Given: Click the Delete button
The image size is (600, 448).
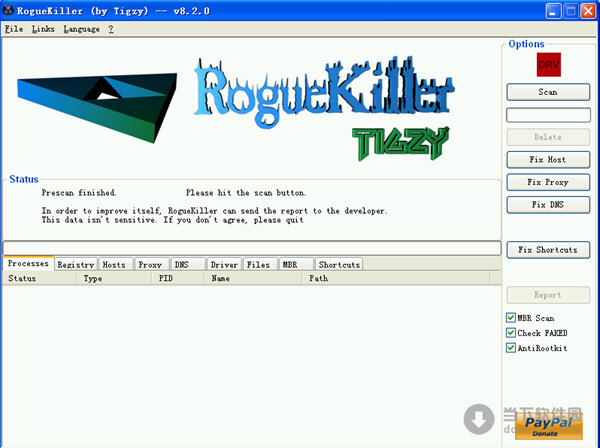Looking at the screenshot, I should pyautogui.click(x=548, y=137).
